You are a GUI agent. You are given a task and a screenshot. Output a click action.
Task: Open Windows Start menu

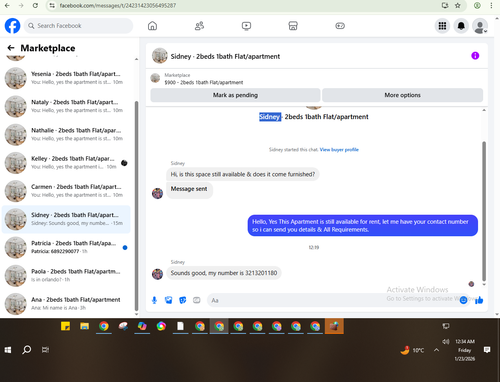[8, 350]
